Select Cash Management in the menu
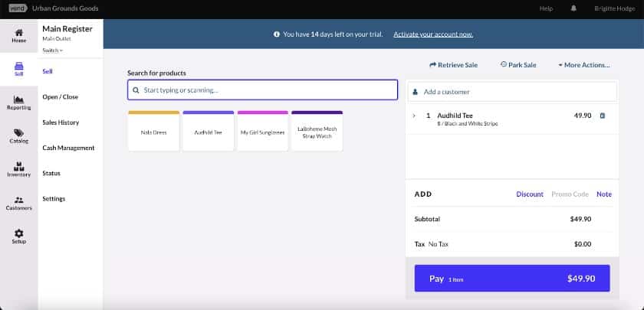Viewport: 644px width, 310px height. [x=68, y=148]
